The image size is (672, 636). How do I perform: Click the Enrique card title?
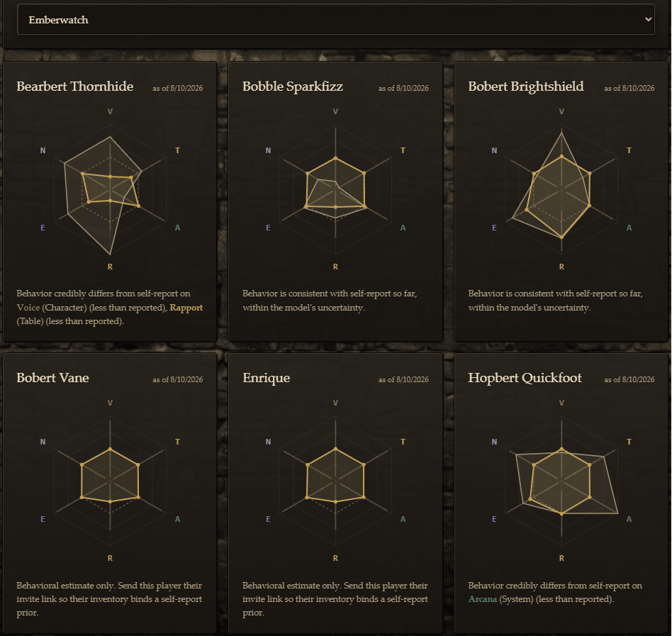click(x=266, y=378)
